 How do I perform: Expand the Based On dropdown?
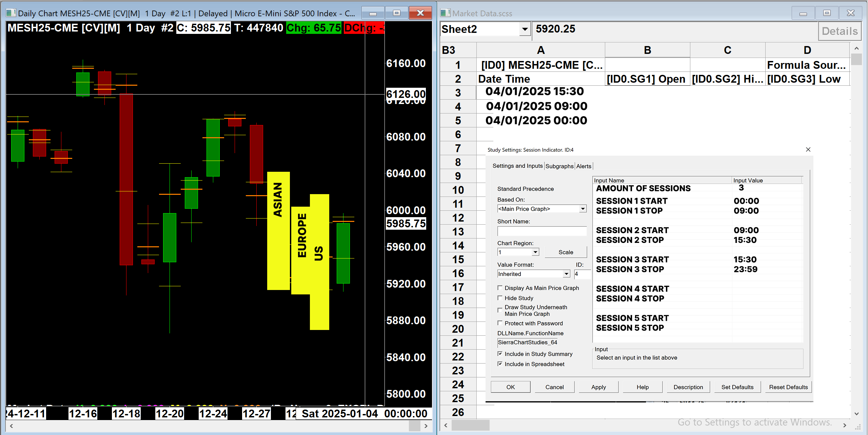click(583, 209)
